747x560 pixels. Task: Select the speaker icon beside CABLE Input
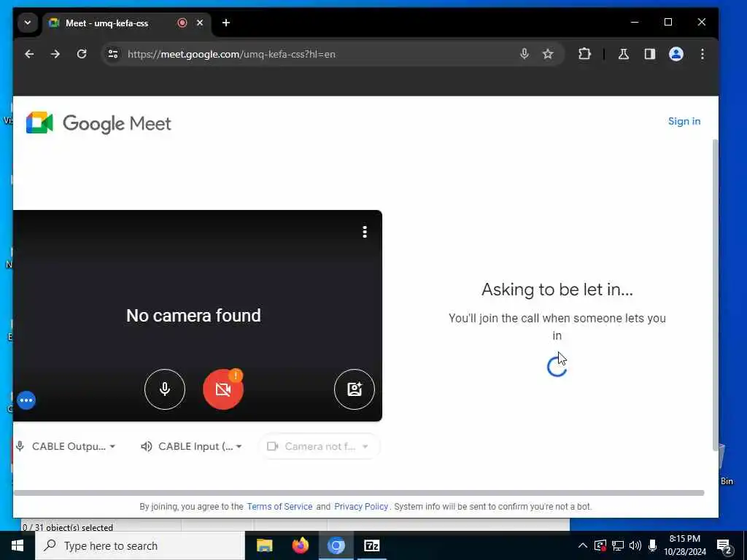coord(146,446)
